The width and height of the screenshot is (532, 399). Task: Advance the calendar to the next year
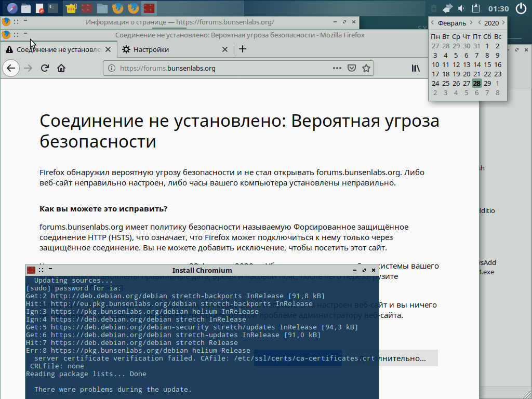[x=503, y=23]
